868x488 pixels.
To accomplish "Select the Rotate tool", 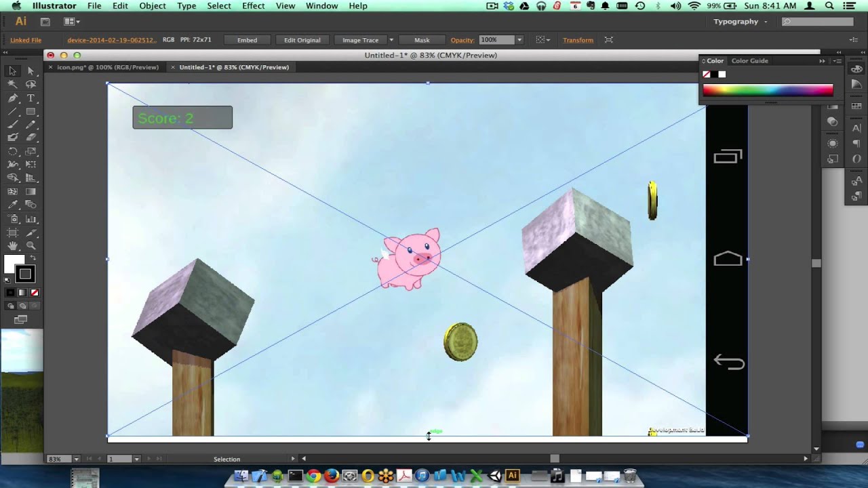I will [12, 151].
